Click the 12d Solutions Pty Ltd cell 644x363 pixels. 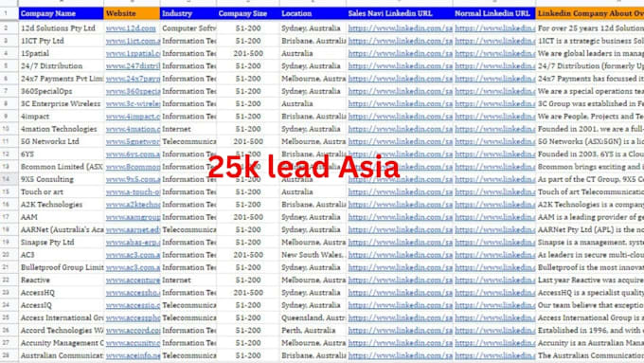pos(61,27)
